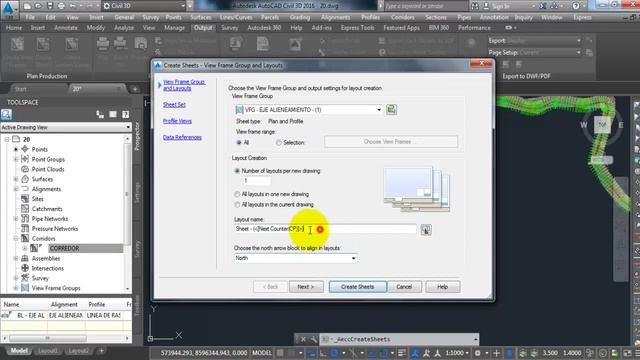The image size is (640, 360).
Task: Click the Point Groups icon in tree
Action: [x=25, y=159]
